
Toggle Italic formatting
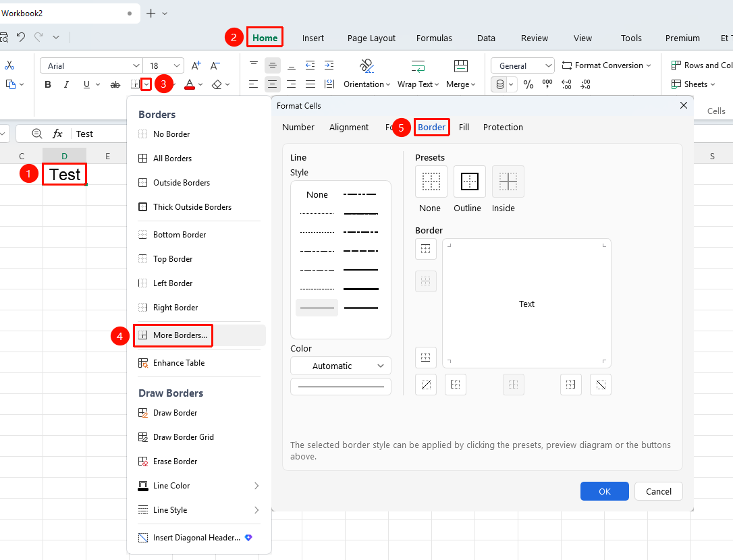[66, 84]
